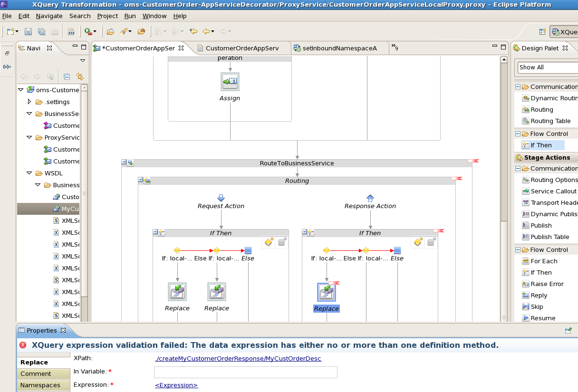This screenshot has width=578, height=392.
Task: Select the Response Action arrow icon
Action: 370,198
